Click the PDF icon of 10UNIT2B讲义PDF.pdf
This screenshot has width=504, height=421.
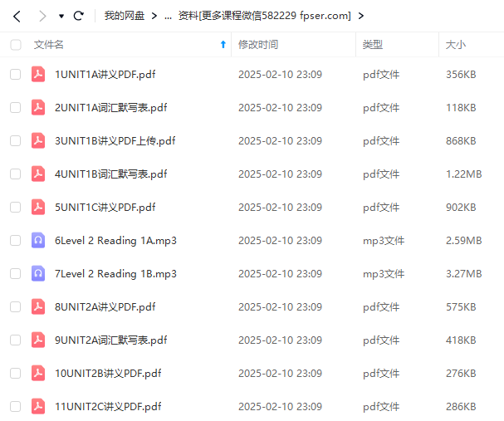[38, 373]
